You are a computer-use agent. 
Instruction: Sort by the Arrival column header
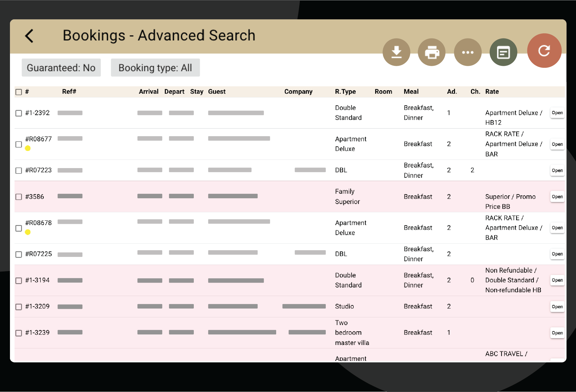pyautogui.click(x=148, y=92)
